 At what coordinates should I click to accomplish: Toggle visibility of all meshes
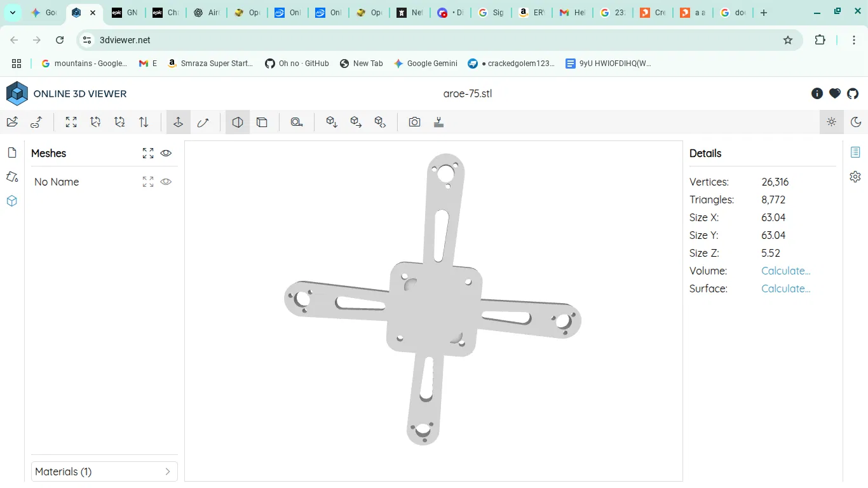[166, 153]
